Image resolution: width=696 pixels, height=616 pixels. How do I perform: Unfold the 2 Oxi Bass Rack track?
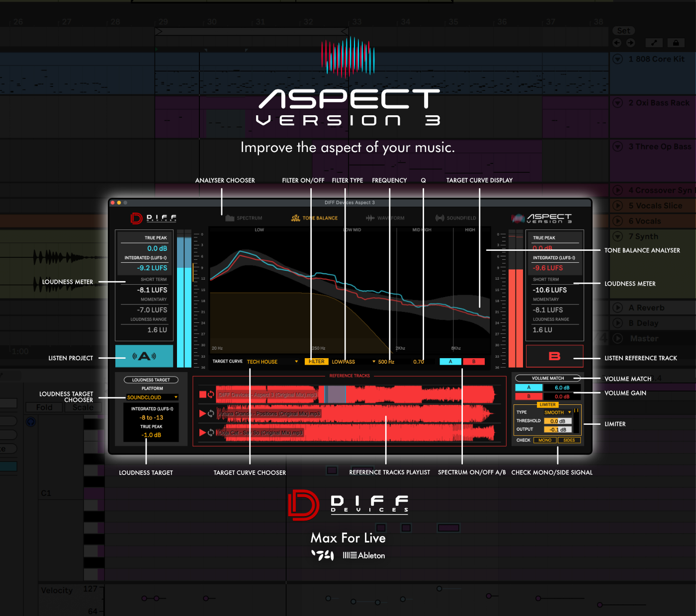pyautogui.click(x=618, y=103)
